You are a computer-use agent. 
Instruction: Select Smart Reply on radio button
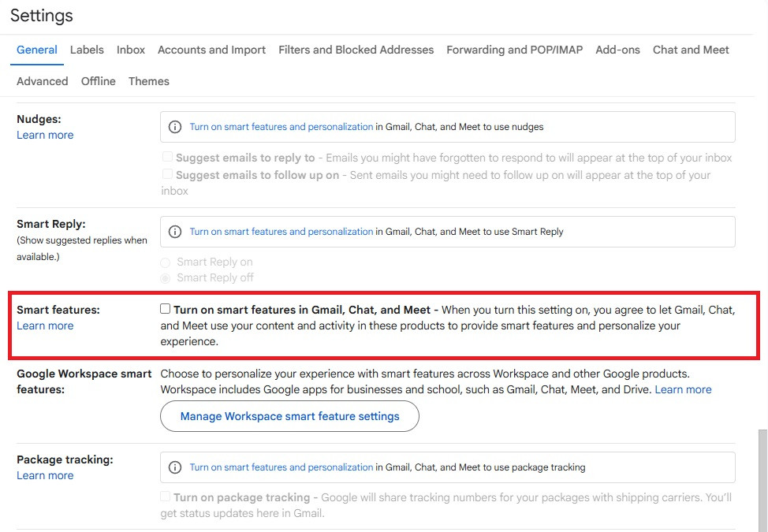(166, 262)
